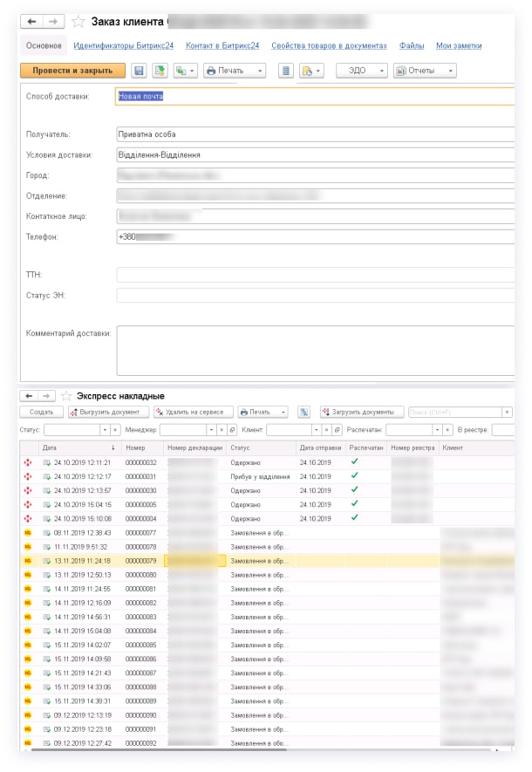
Task: Clear the Статус filter
Action: click(115, 430)
